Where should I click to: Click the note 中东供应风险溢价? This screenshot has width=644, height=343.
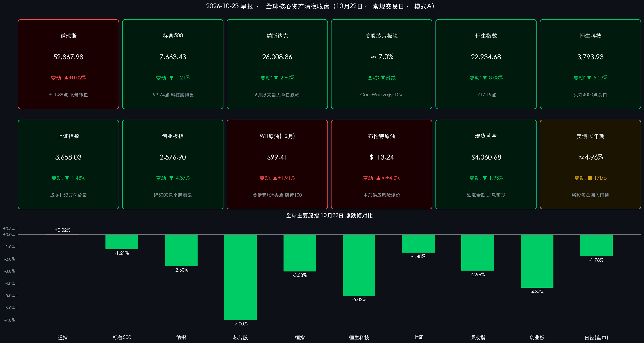[x=382, y=195]
